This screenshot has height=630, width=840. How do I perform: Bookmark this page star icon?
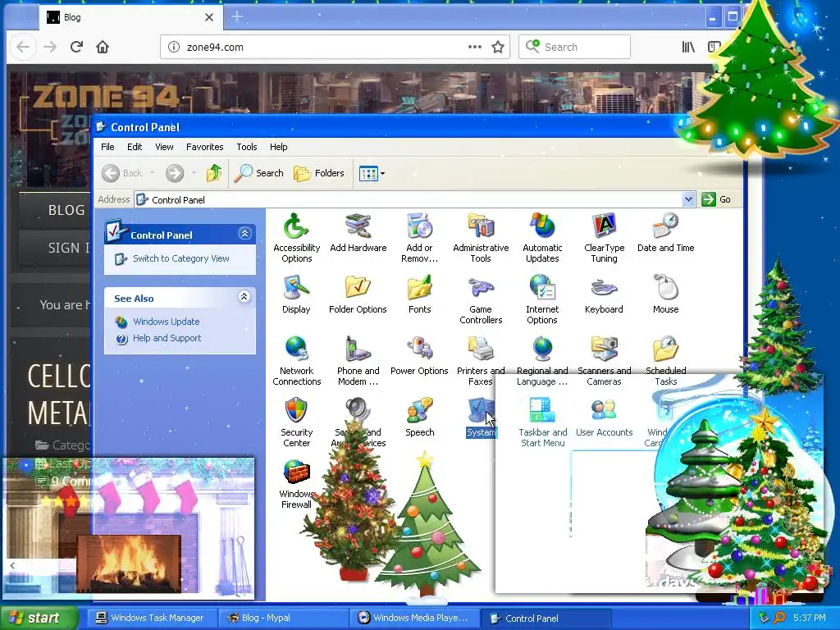(498, 47)
